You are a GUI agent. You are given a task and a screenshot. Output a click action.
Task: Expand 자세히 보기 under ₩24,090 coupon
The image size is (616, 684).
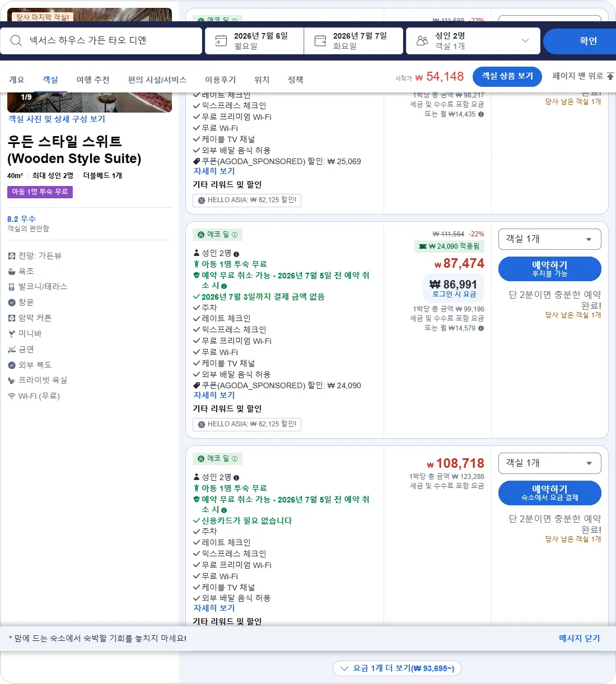(214, 395)
